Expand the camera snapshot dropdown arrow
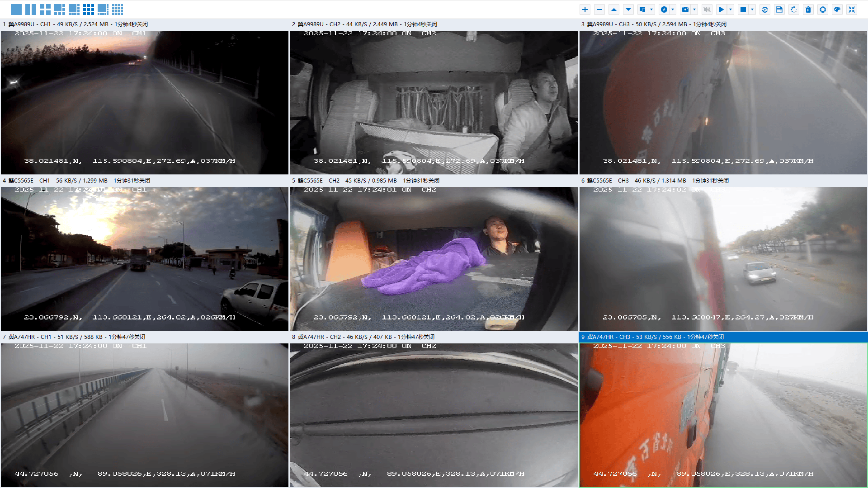 694,9
